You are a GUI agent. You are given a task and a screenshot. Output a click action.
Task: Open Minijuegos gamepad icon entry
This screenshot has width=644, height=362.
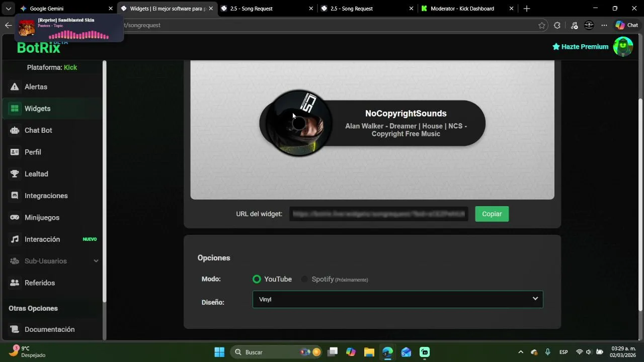tap(15, 217)
